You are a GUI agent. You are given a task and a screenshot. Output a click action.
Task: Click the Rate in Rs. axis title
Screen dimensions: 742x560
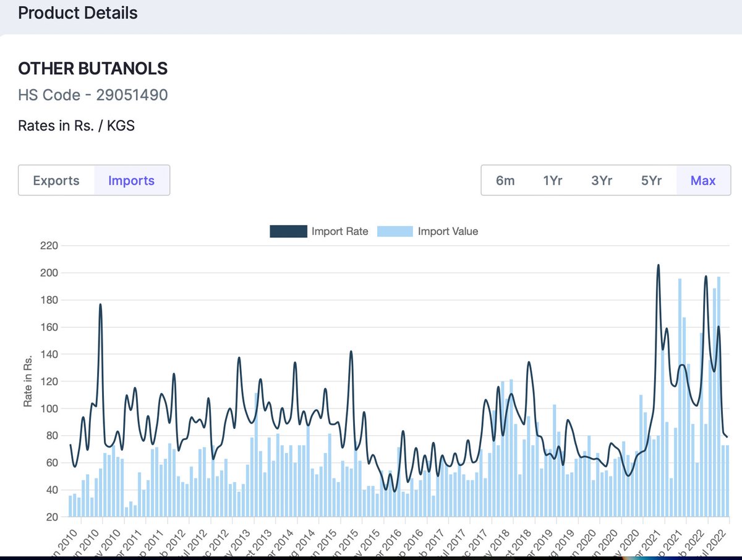pos(27,381)
